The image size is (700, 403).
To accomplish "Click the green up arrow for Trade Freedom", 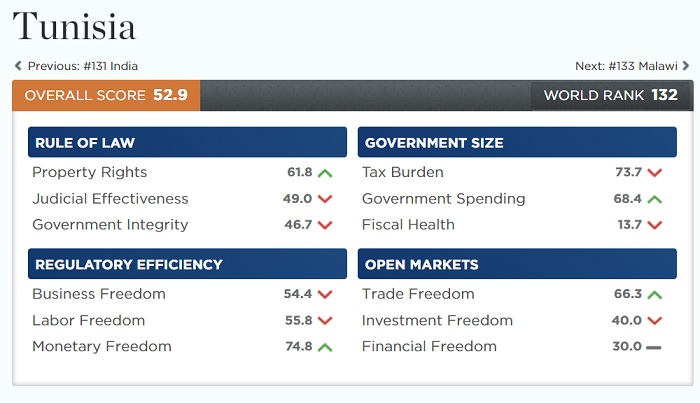I will [x=655, y=295].
